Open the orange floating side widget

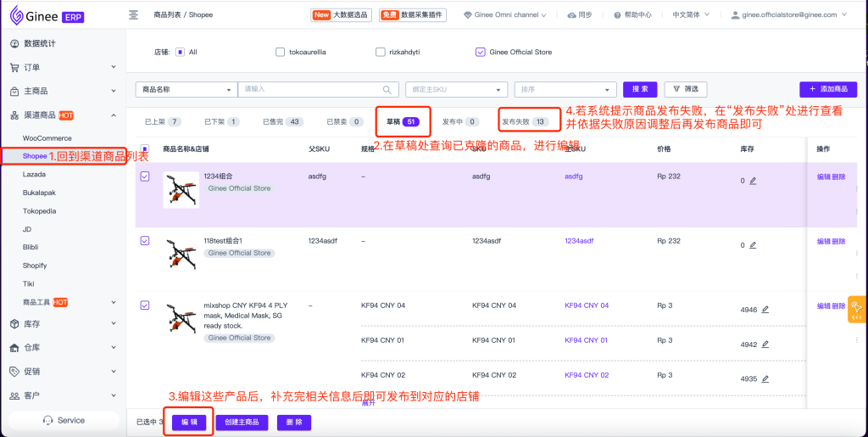[857, 311]
